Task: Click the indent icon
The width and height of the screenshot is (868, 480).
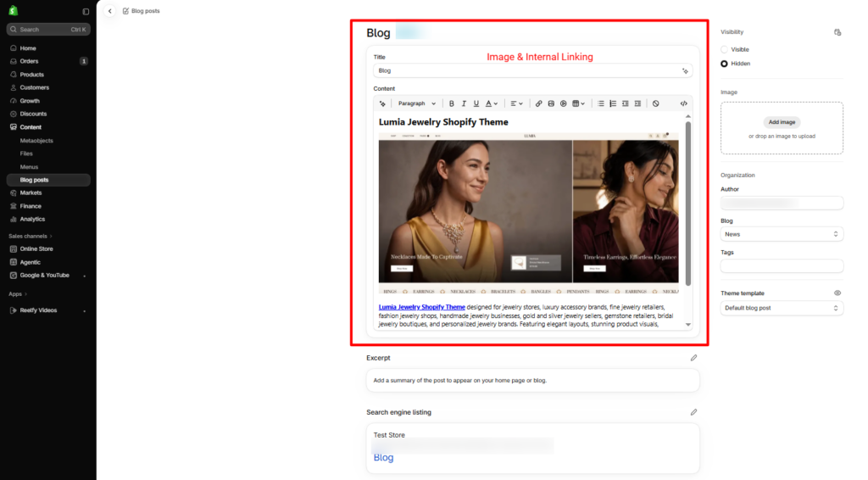Action: 637,103
